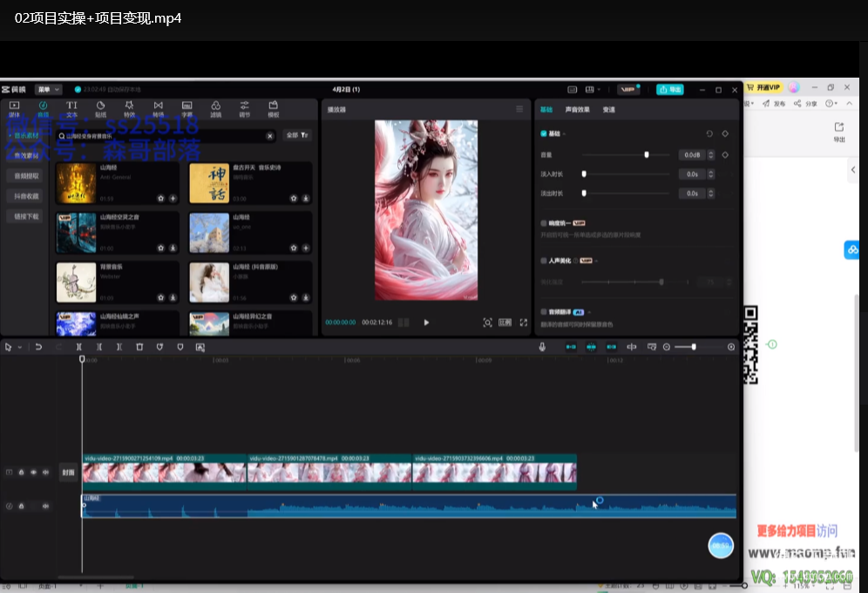Open the 媒体 media panel
868x593 pixels.
(15, 108)
